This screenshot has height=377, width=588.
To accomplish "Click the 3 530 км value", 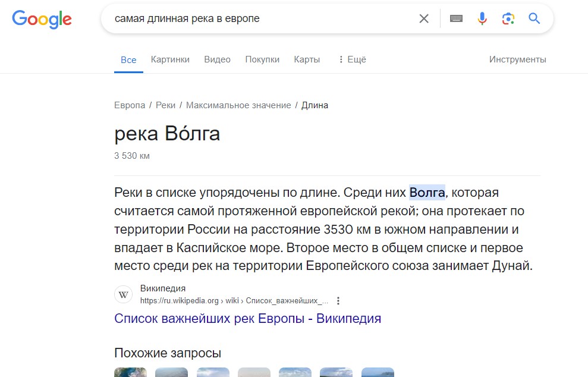I will click(x=131, y=156).
